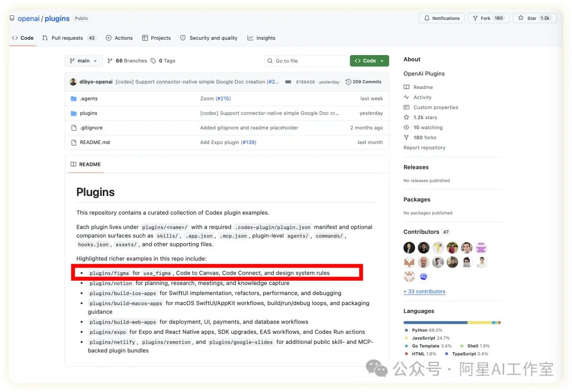Open Contributors 47 heading link
This screenshot has height=392, width=572.
coord(426,232)
